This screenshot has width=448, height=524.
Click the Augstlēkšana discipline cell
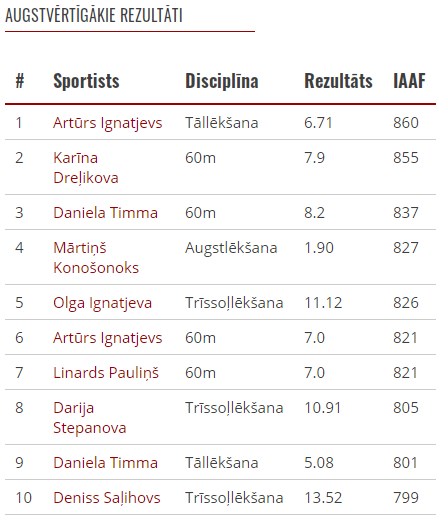pyautogui.click(x=231, y=248)
